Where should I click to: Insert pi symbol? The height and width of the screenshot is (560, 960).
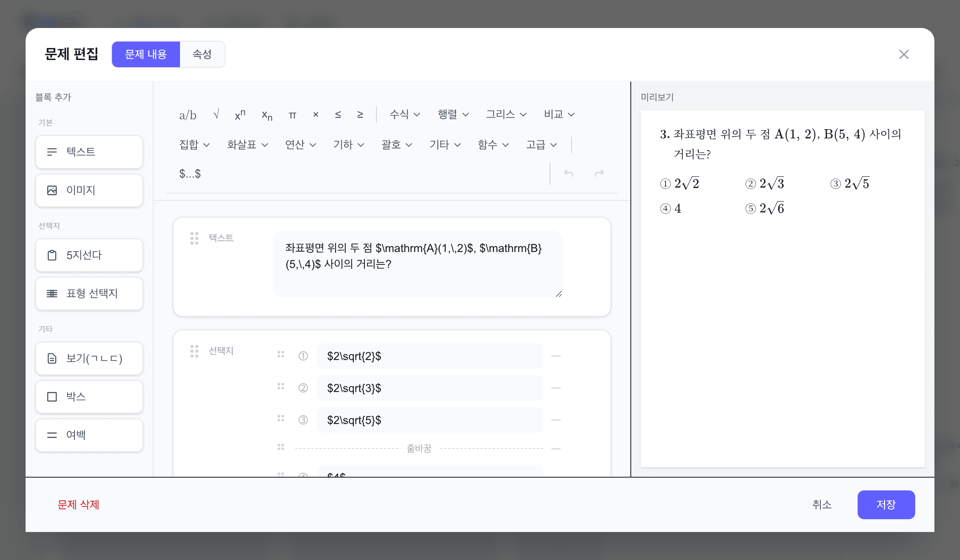point(292,115)
